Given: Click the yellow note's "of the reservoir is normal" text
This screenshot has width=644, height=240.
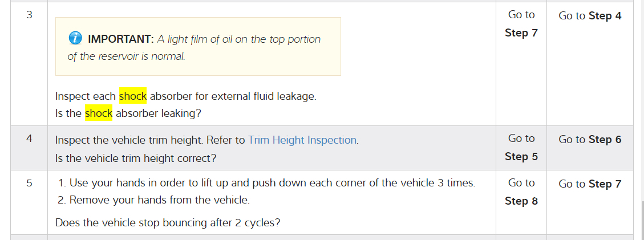Looking at the screenshot, I should [126, 56].
